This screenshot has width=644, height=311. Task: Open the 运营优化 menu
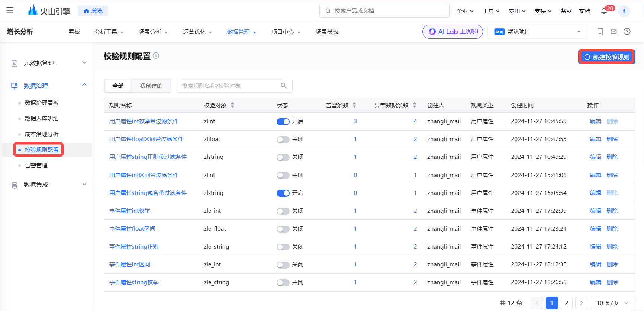click(x=197, y=32)
